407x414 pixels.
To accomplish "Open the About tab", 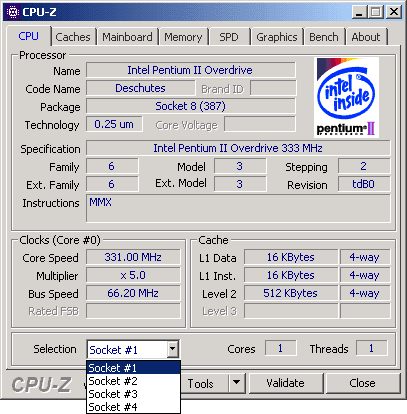I will pos(366,37).
